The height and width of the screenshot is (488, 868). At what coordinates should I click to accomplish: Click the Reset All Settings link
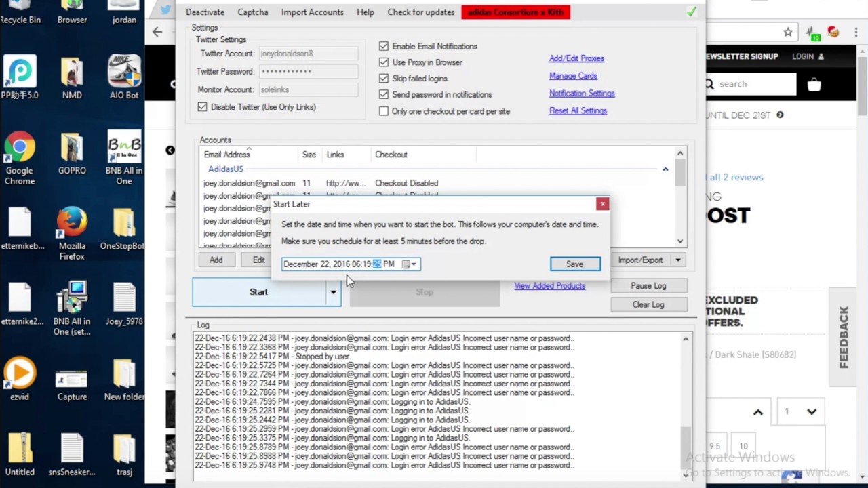(x=578, y=110)
